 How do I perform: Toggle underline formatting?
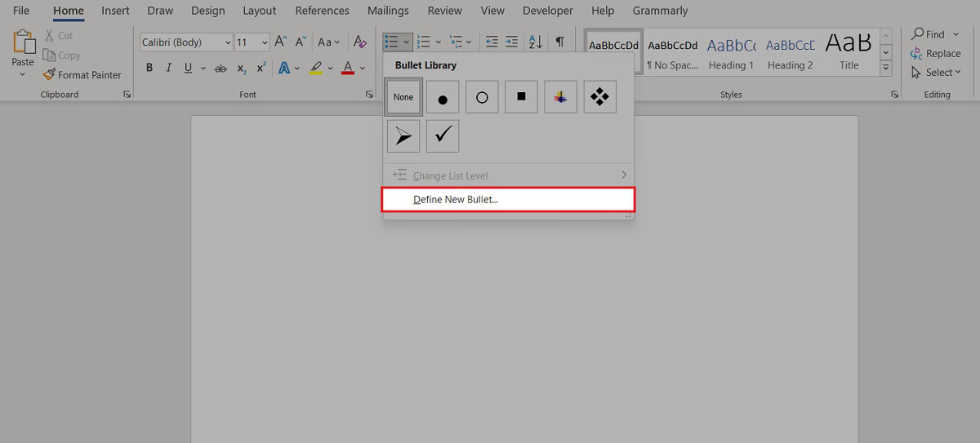[189, 68]
